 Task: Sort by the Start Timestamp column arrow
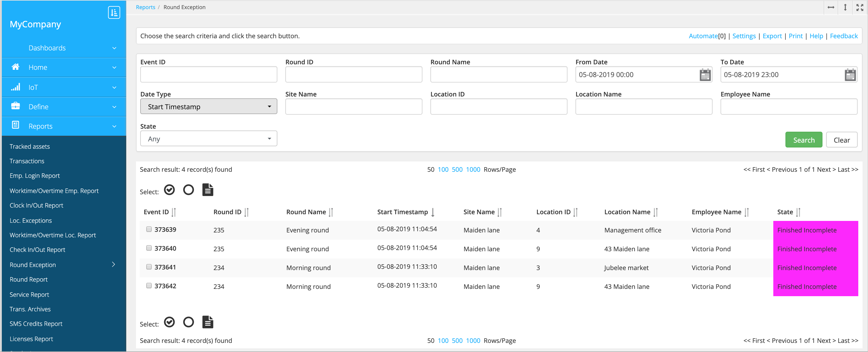[433, 212]
